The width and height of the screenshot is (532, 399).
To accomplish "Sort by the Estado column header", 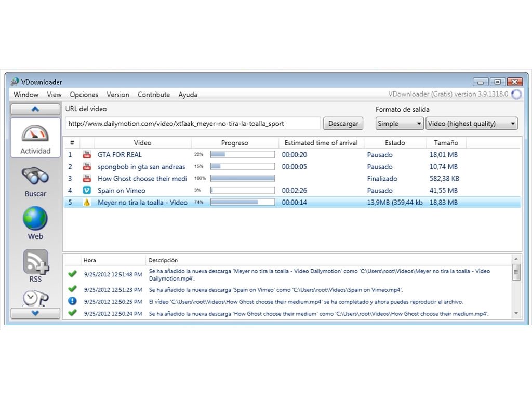I will [x=395, y=143].
